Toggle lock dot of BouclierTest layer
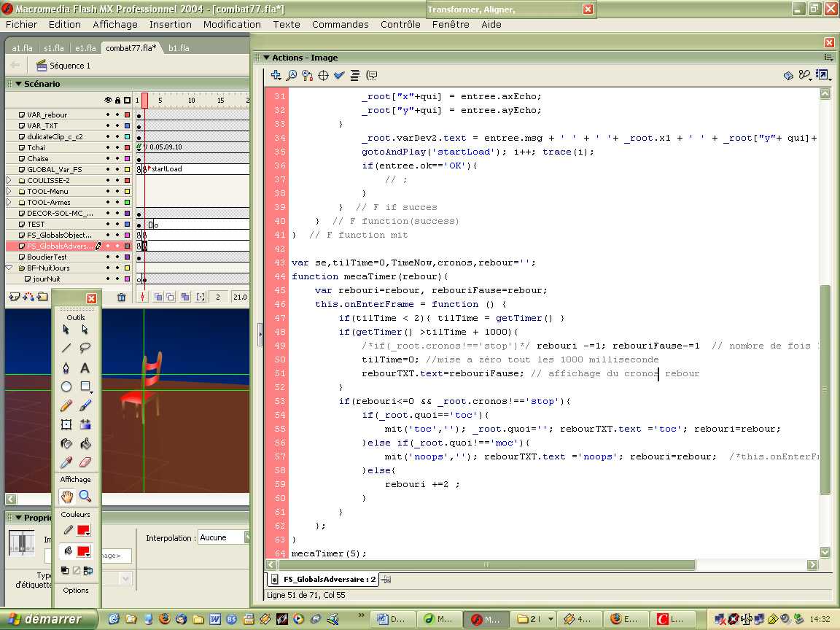 117,257
